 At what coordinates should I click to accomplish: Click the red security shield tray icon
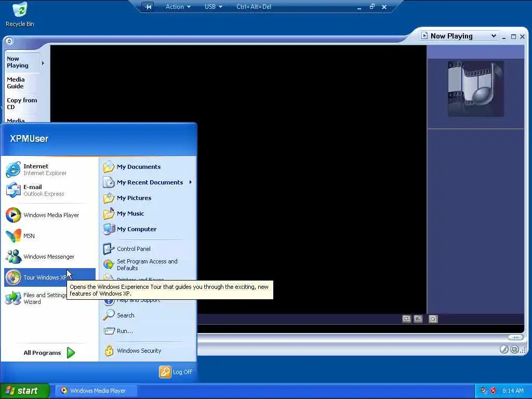(494, 391)
